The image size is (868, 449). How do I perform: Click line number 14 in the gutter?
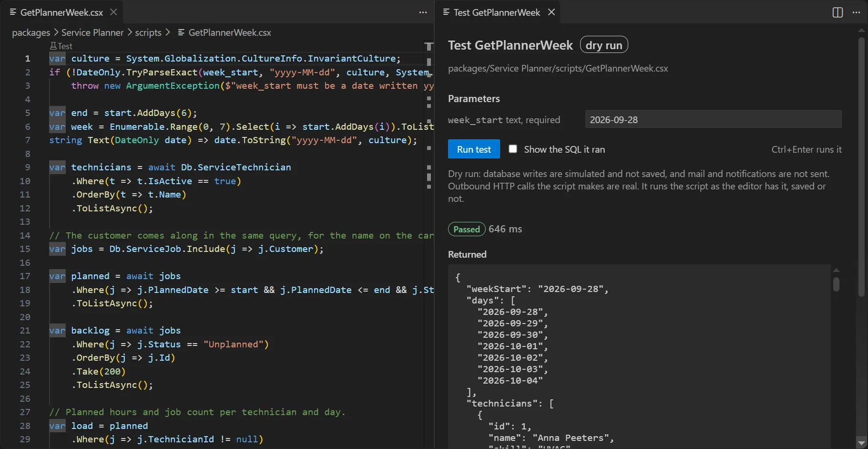tap(25, 235)
